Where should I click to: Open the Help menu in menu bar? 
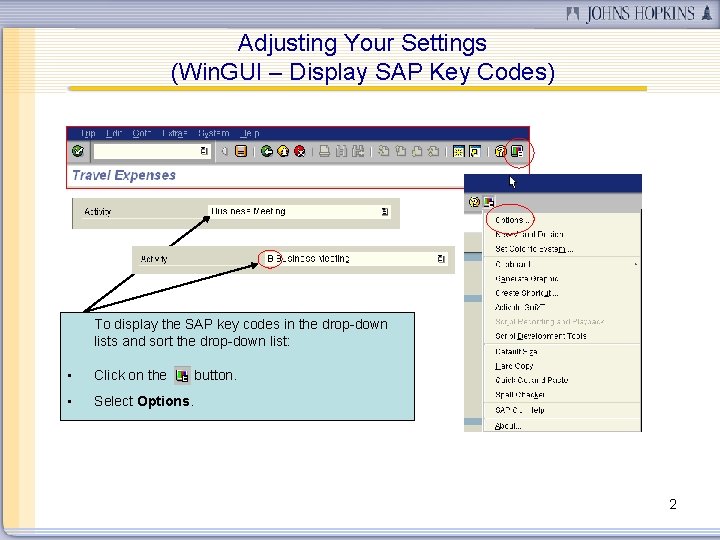click(250, 133)
